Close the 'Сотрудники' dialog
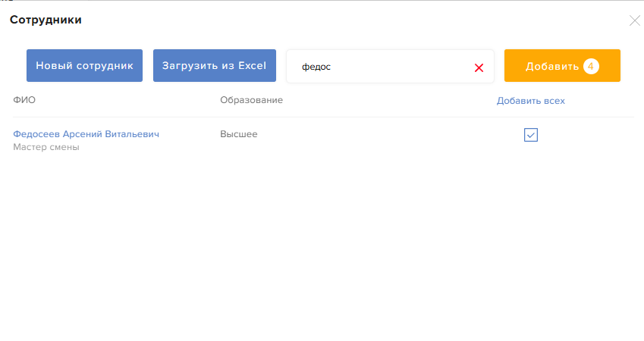Viewport: 644px width, 341px height. click(635, 20)
